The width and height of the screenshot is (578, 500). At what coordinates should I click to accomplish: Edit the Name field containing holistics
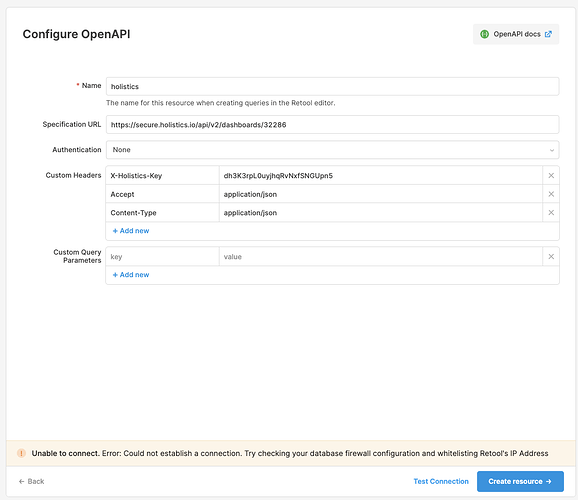332,87
